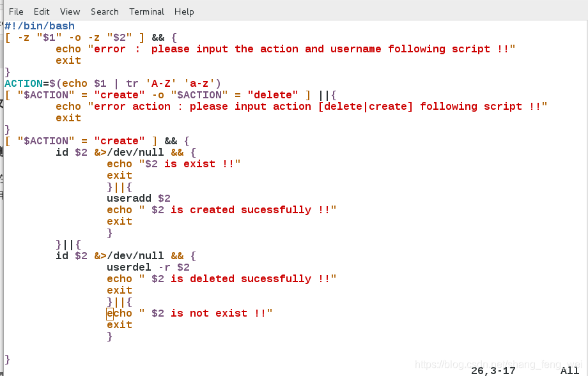Open the View menu

(x=70, y=11)
